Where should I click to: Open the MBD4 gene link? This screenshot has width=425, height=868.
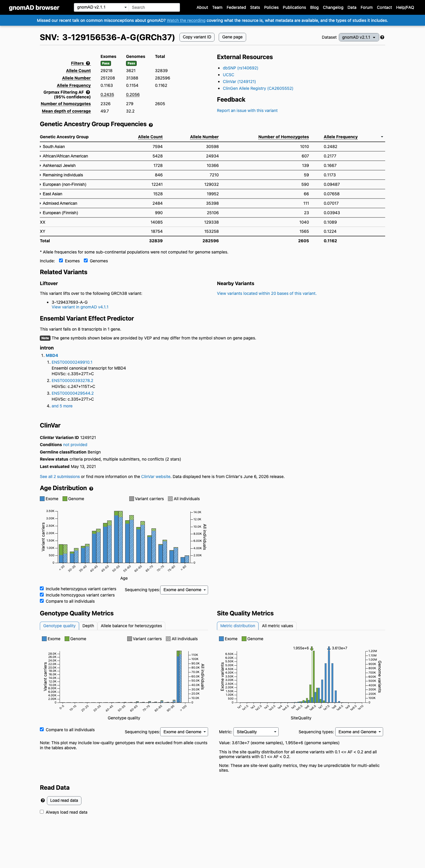point(52,355)
